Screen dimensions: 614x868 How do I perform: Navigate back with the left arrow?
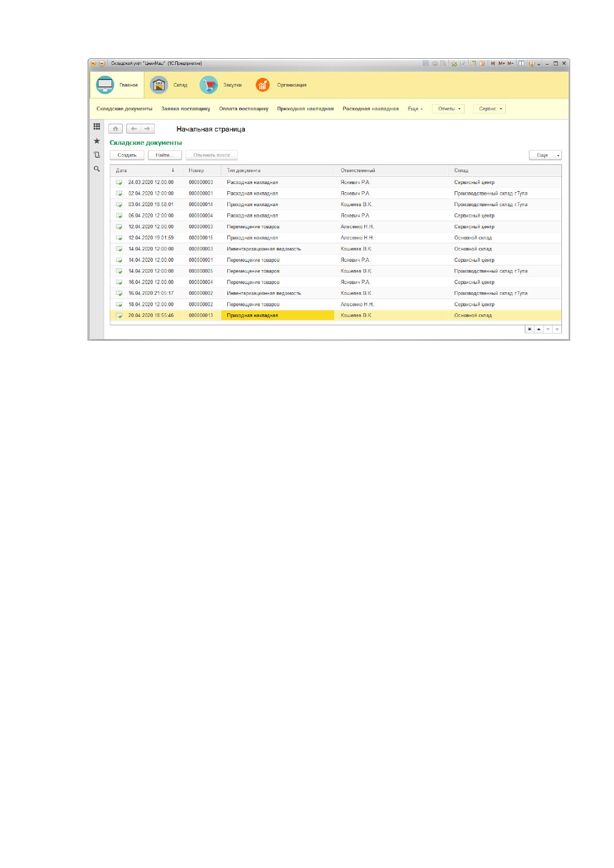(x=134, y=129)
